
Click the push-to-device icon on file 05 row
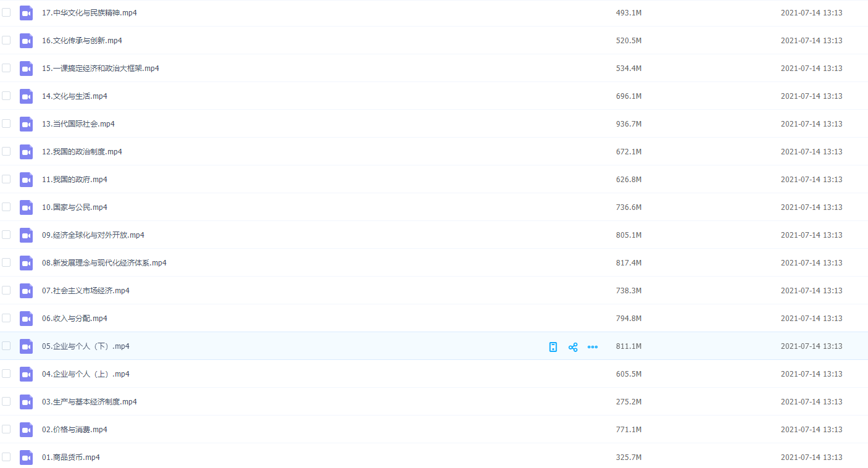pos(553,347)
